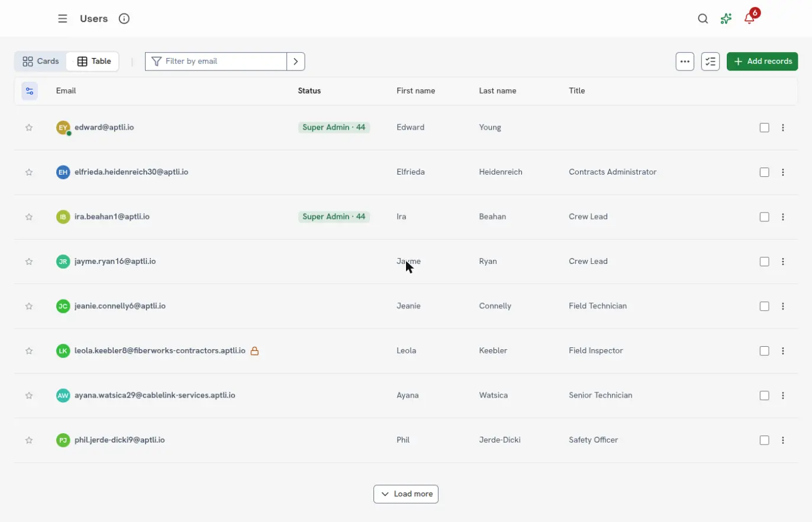Submit the email filter arrow button

click(296, 62)
